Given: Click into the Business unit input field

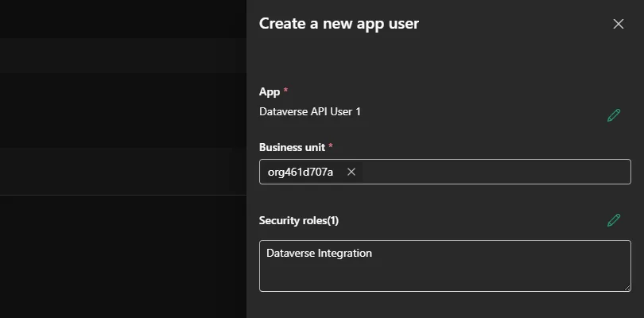Looking at the screenshot, I should point(445,172).
